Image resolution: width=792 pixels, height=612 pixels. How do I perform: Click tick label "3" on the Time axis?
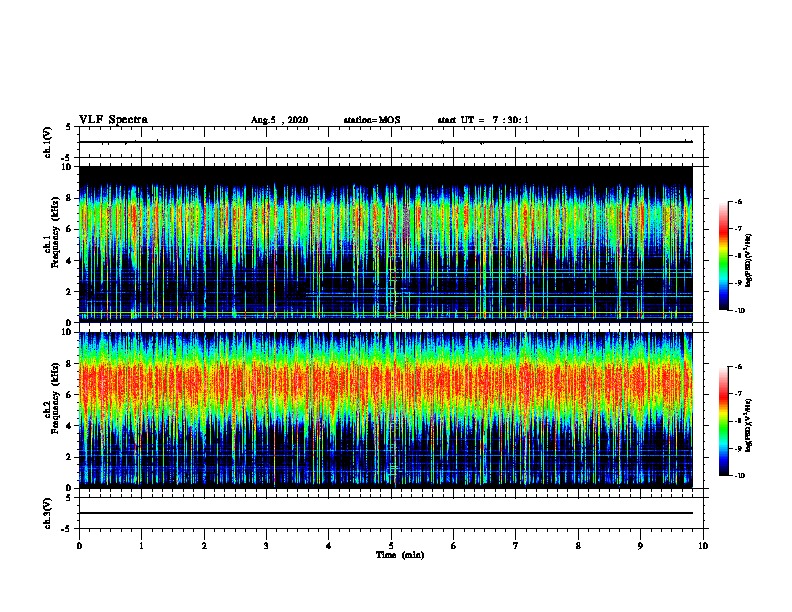tap(266, 546)
